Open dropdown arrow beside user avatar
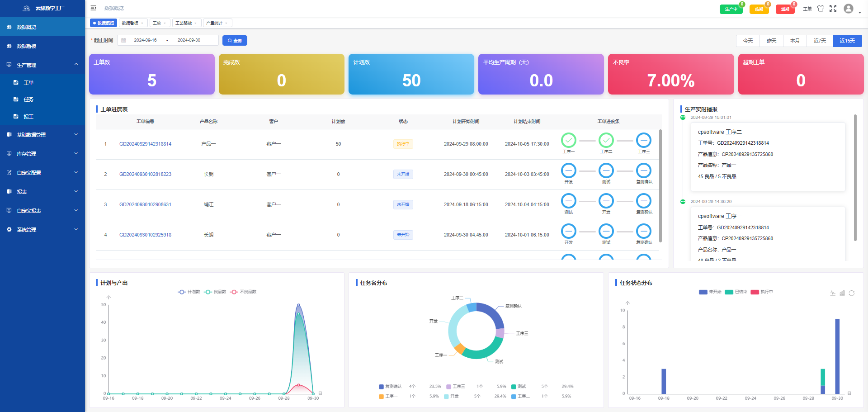 (859, 12)
